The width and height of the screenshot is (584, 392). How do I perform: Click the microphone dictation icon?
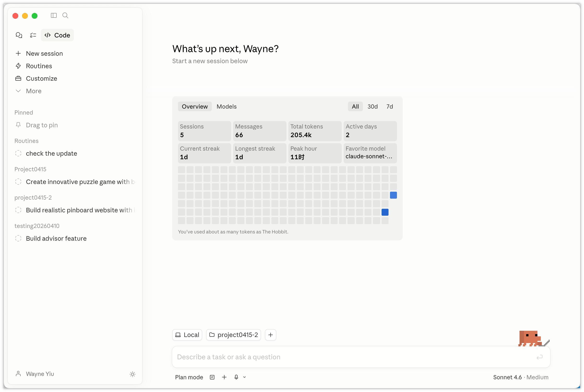pyautogui.click(x=236, y=377)
